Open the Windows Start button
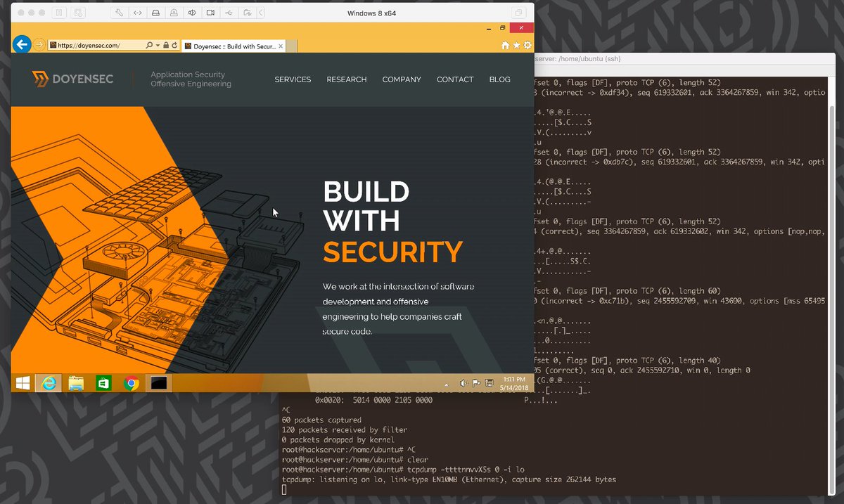844x504 pixels. tap(22, 383)
